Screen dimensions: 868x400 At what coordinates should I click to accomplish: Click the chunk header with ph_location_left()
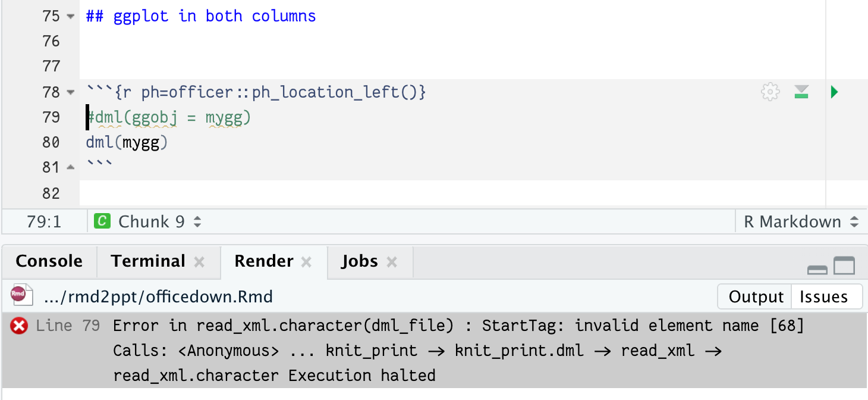pos(256,92)
